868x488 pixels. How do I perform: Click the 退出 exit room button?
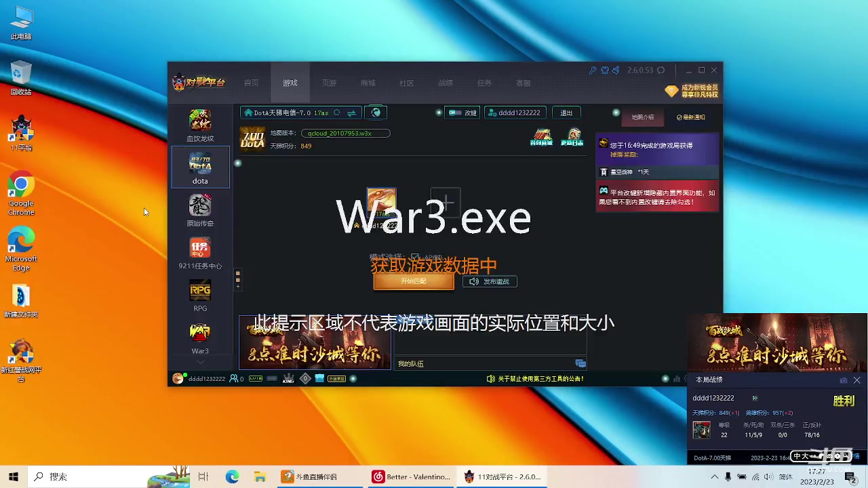[566, 113]
